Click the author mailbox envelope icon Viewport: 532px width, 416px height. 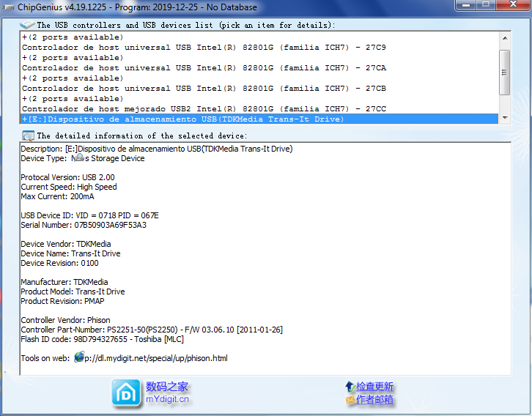[x=350, y=400]
